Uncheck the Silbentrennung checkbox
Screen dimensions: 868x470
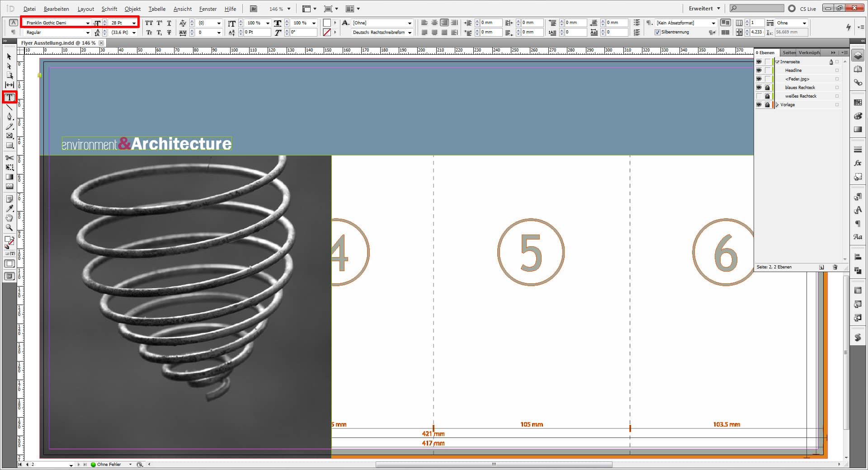(657, 32)
